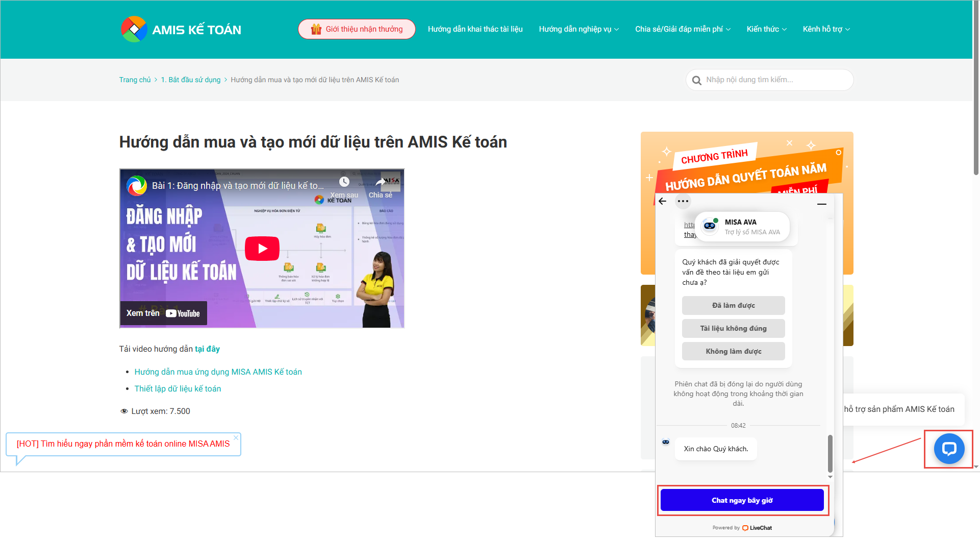Image resolution: width=980 pixels, height=539 pixels.
Task: Download the video via tại đây link
Action: (207, 349)
